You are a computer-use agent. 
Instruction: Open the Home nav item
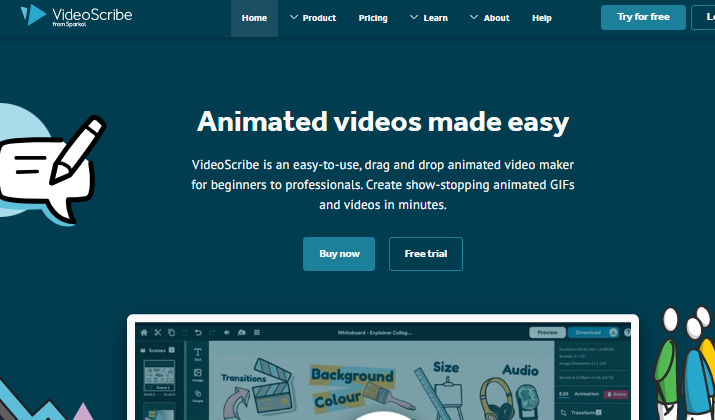click(x=254, y=18)
